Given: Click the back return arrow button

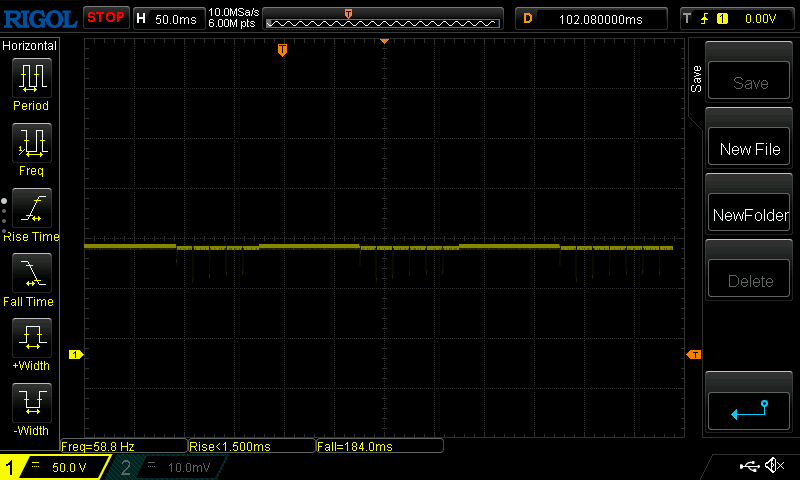Looking at the screenshot, I should [x=748, y=411].
